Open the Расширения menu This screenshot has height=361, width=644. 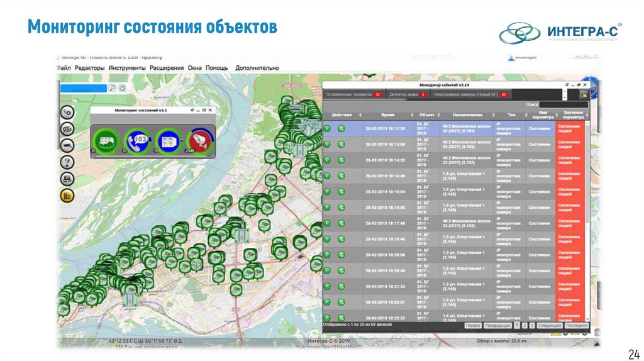(x=167, y=68)
